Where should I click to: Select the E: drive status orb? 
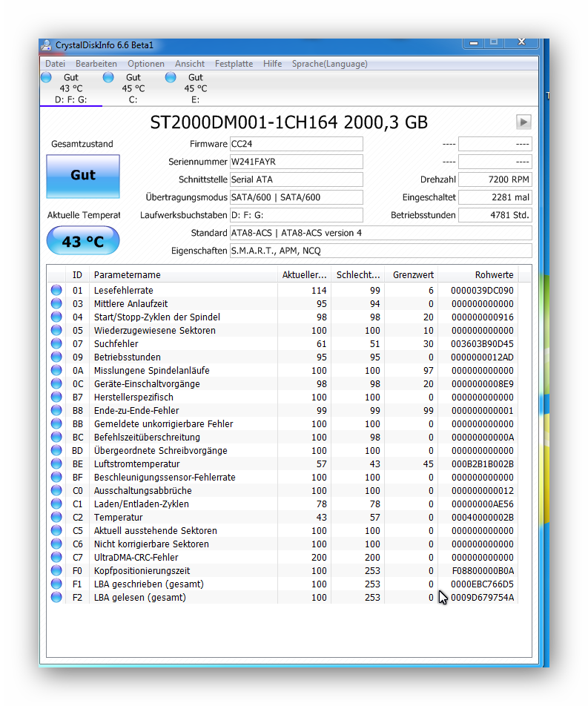pyautogui.click(x=171, y=78)
